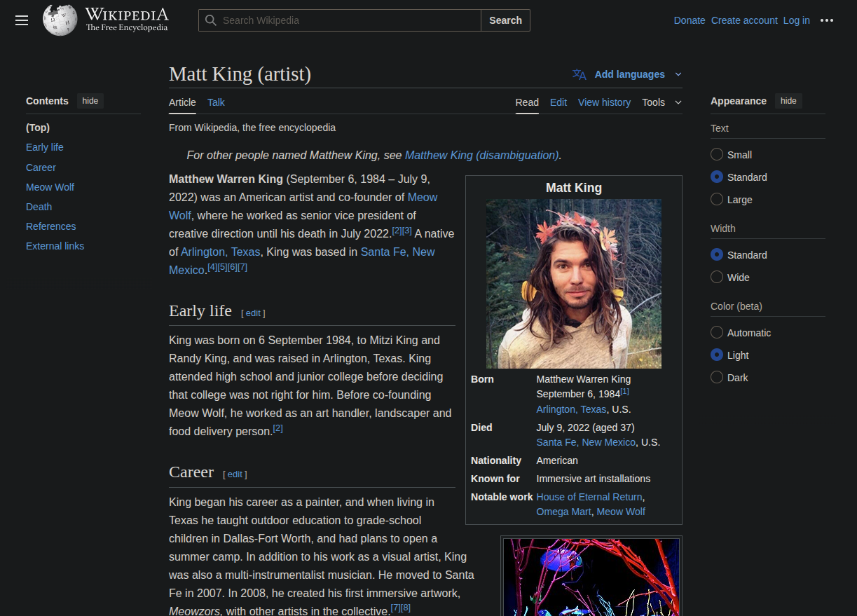Open Meow Wolf link in infobox
The width and height of the screenshot is (857, 616).
[621, 512]
